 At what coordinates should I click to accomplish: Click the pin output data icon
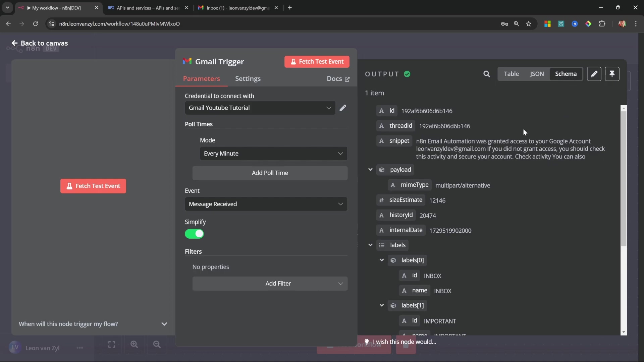tap(612, 74)
